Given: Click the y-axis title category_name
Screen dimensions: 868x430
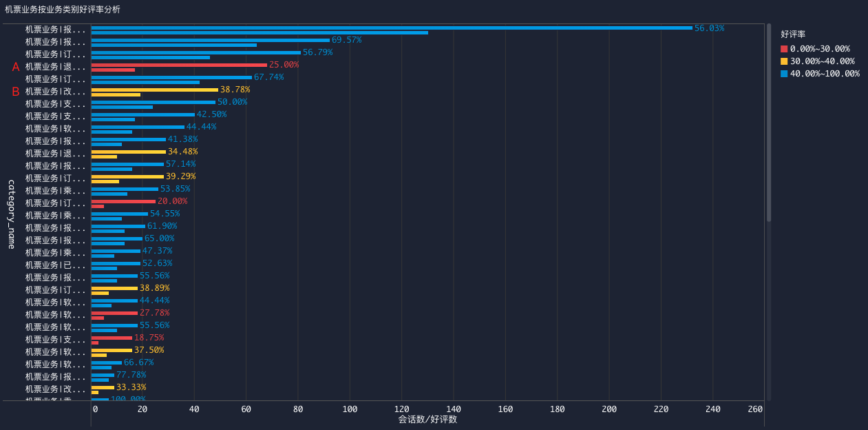Looking at the screenshot, I should (x=11, y=214).
